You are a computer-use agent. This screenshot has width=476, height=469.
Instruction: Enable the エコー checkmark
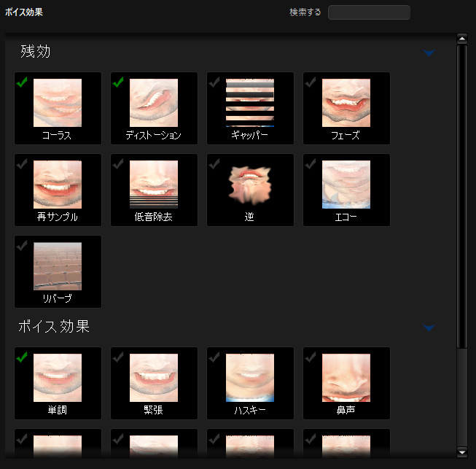pos(311,163)
